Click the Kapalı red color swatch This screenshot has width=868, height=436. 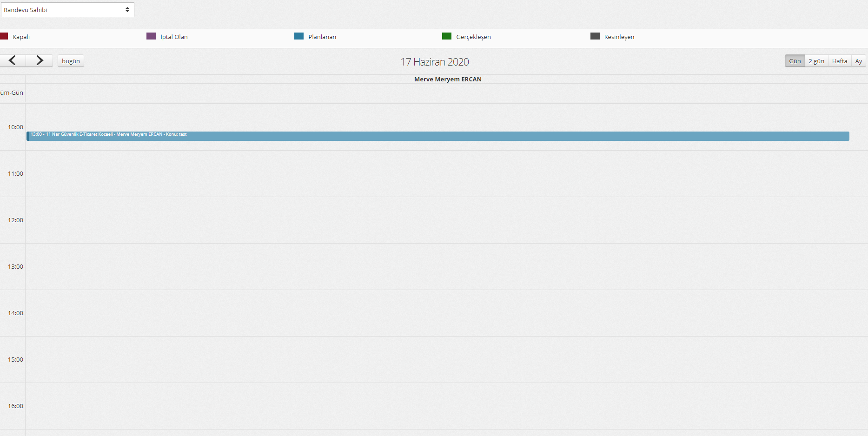(4, 36)
